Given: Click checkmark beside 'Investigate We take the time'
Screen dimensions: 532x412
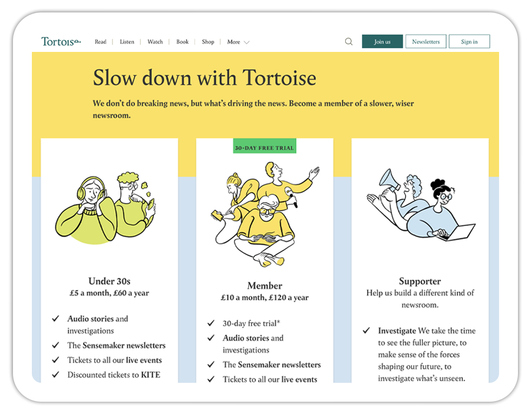Looking at the screenshot, I should tap(366, 330).
